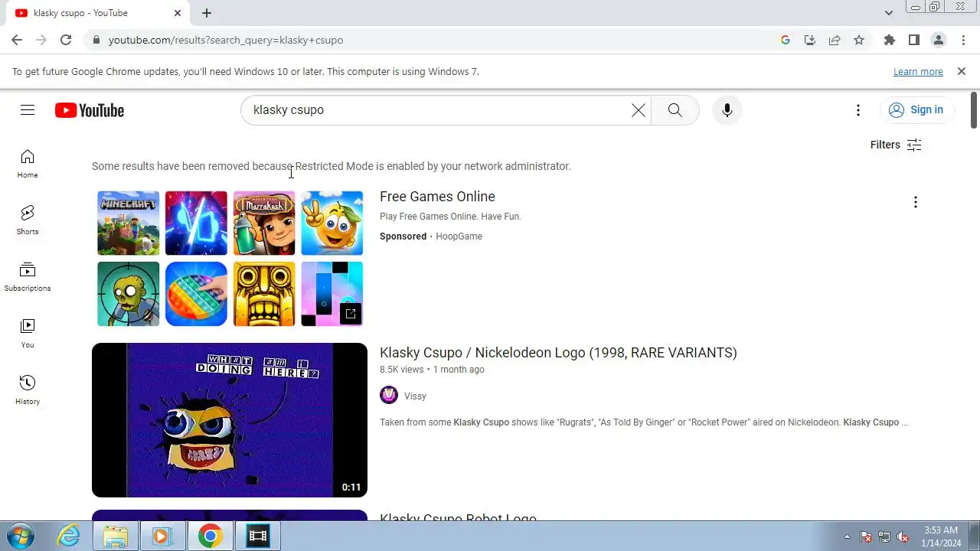Image resolution: width=980 pixels, height=551 pixels.
Task: Launch Internet Explorer from taskbar
Action: coord(69,536)
